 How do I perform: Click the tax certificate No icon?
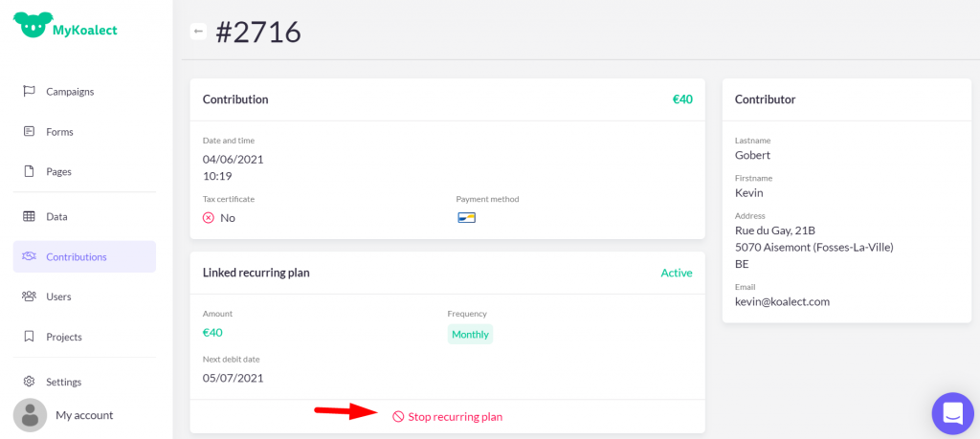pyautogui.click(x=209, y=218)
